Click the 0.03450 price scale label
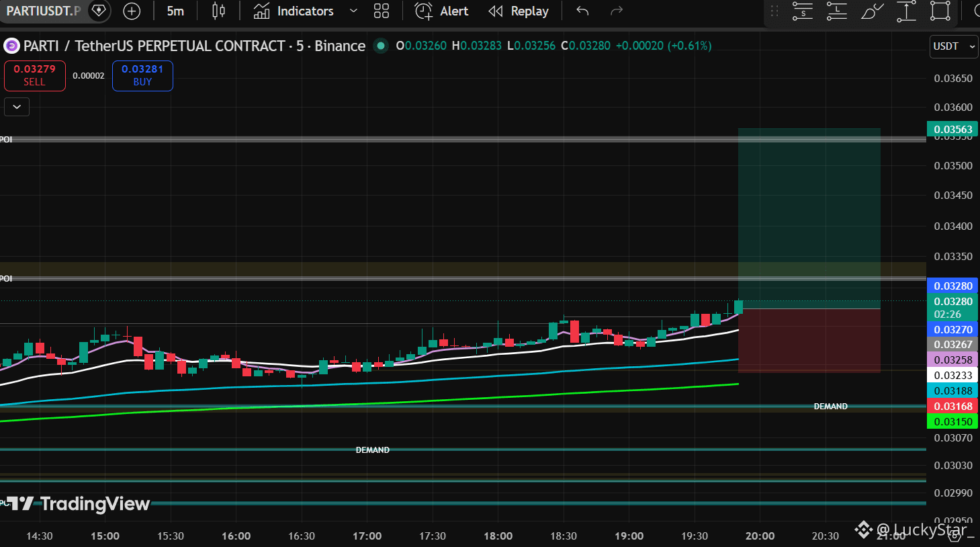980x547 pixels. point(953,196)
